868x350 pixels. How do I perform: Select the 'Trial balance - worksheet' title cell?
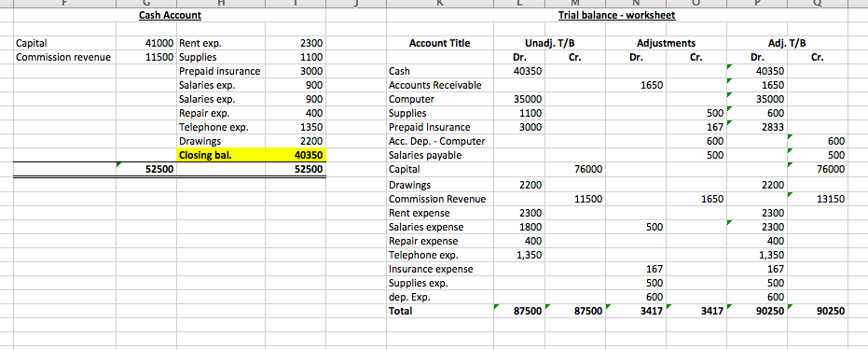coord(616,16)
